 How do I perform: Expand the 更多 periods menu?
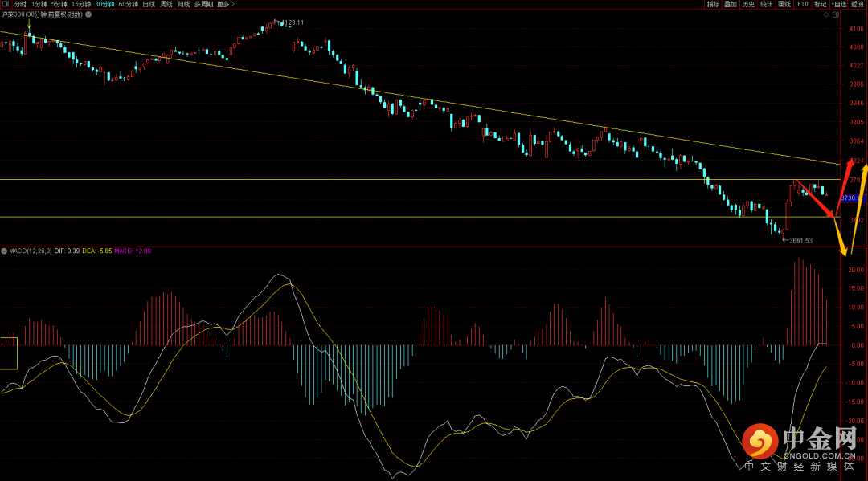click(223, 4)
